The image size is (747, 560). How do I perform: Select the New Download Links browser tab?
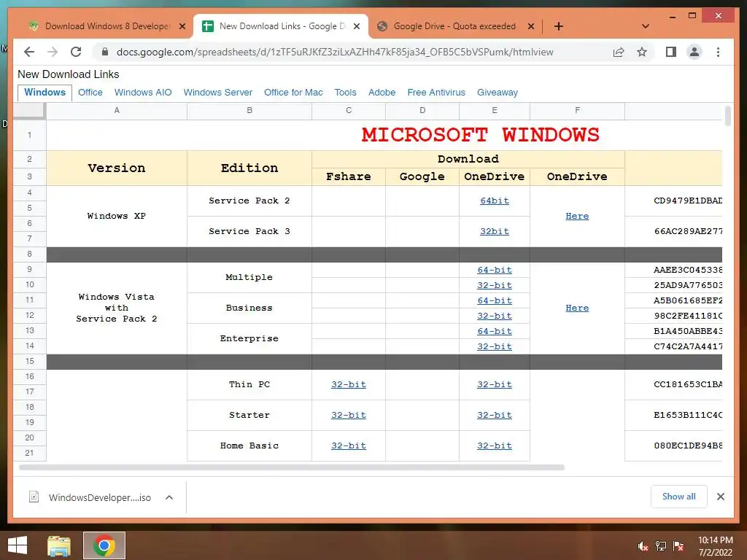click(281, 26)
